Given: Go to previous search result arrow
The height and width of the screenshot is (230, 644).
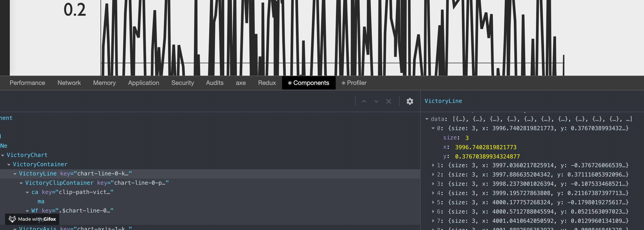Looking at the screenshot, I should pyautogui.click(x=364, y=101).
